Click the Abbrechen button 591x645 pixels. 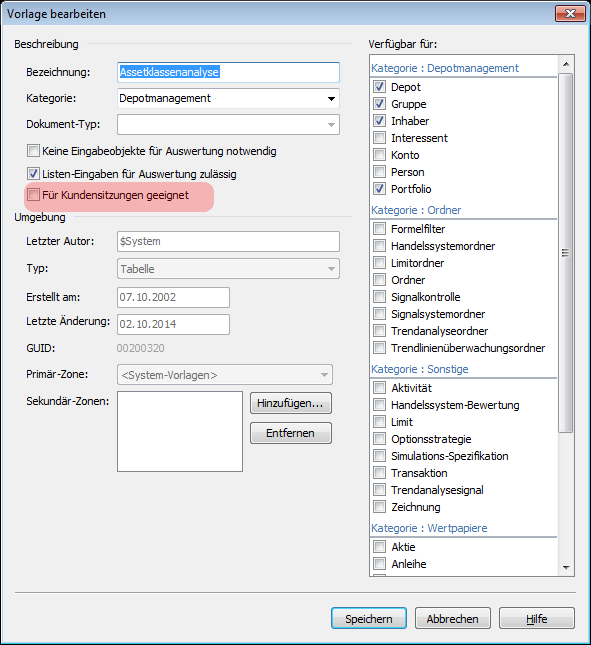point(452,618)
